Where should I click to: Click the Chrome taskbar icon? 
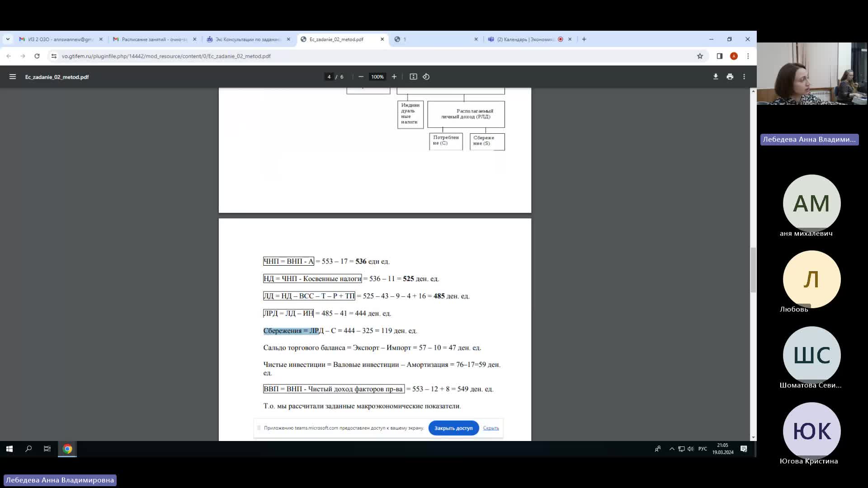(x=67, y=449)
